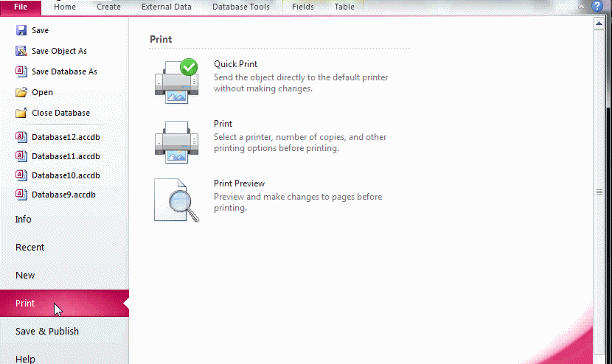Click the Quick Print printer icon

176,81
